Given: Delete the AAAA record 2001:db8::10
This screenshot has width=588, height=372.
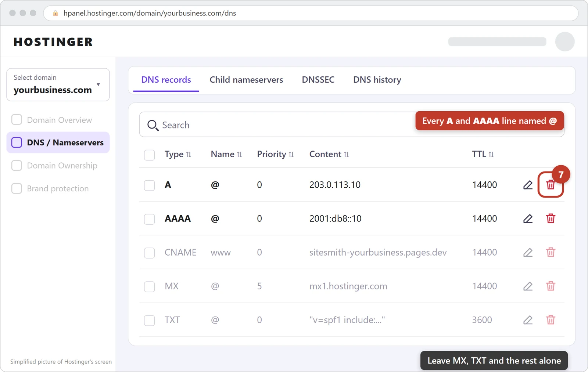Looking at the screenshot, I should [x=551, y=218].
